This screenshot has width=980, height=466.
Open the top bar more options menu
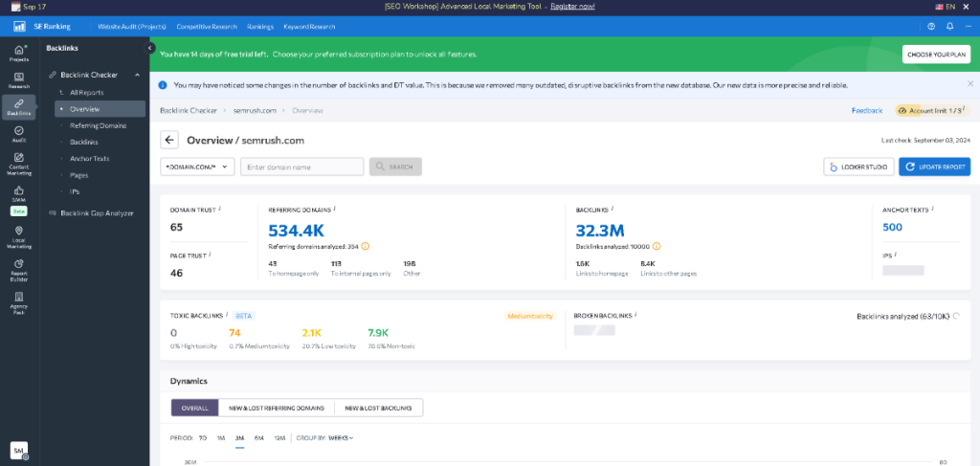coord(968,26)
